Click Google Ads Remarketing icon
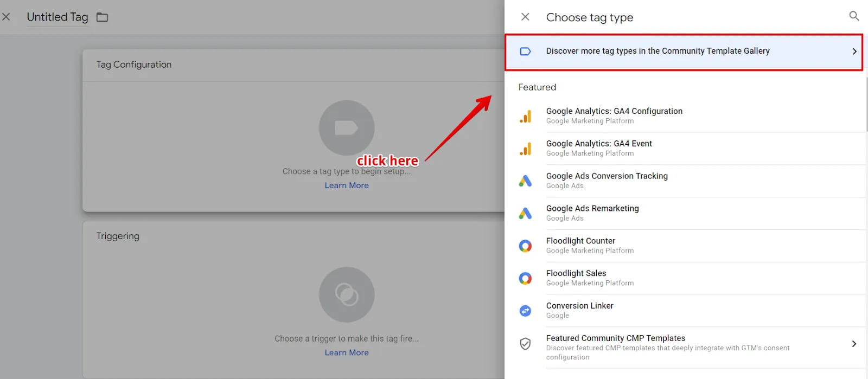 coord(525,214)
